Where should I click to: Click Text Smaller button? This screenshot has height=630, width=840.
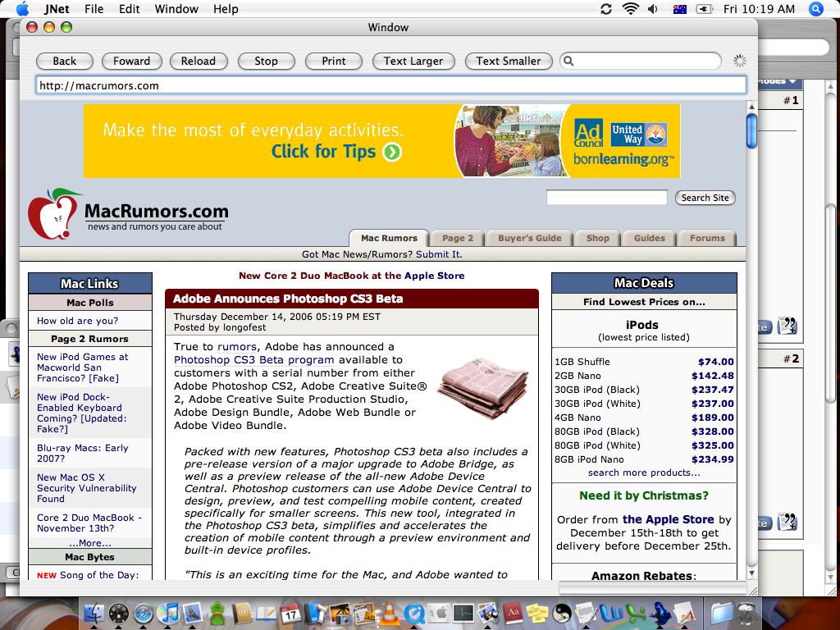coord(509,61)
